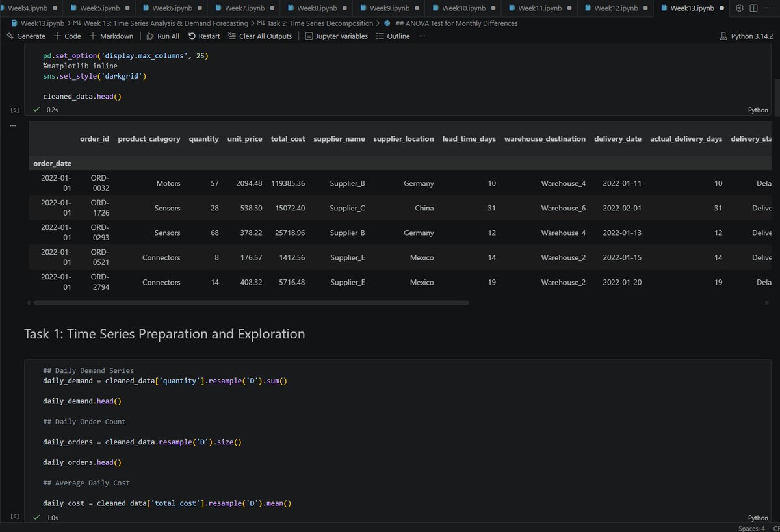Click the Python language label of cell 6
Image resolution: width=780 pixels, height=532 pixels.
(x=758, y=518)
